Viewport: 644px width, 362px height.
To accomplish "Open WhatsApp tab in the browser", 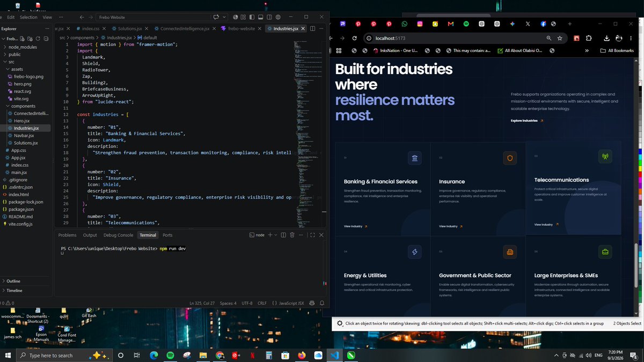I will 404,24.
